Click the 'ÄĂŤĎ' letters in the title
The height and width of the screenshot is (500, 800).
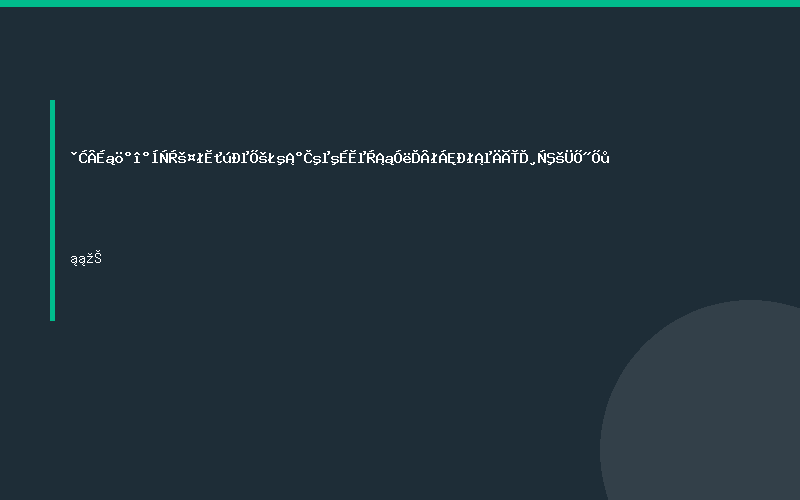511,158
